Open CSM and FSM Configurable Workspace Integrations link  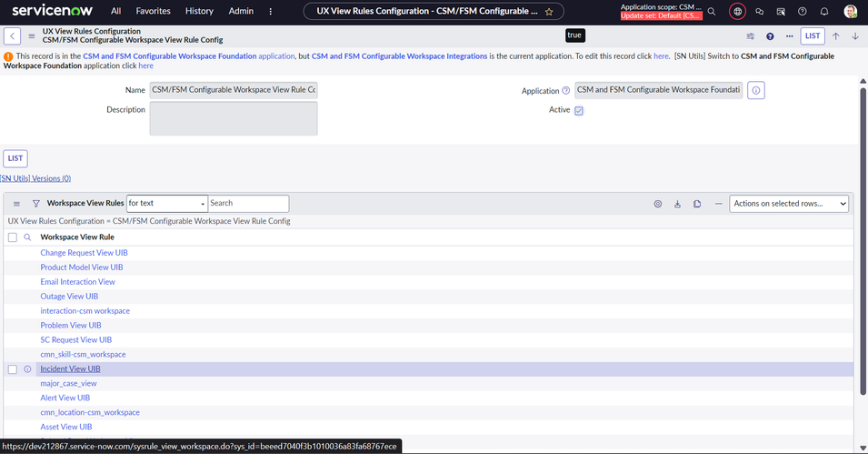tap(400, 56)
